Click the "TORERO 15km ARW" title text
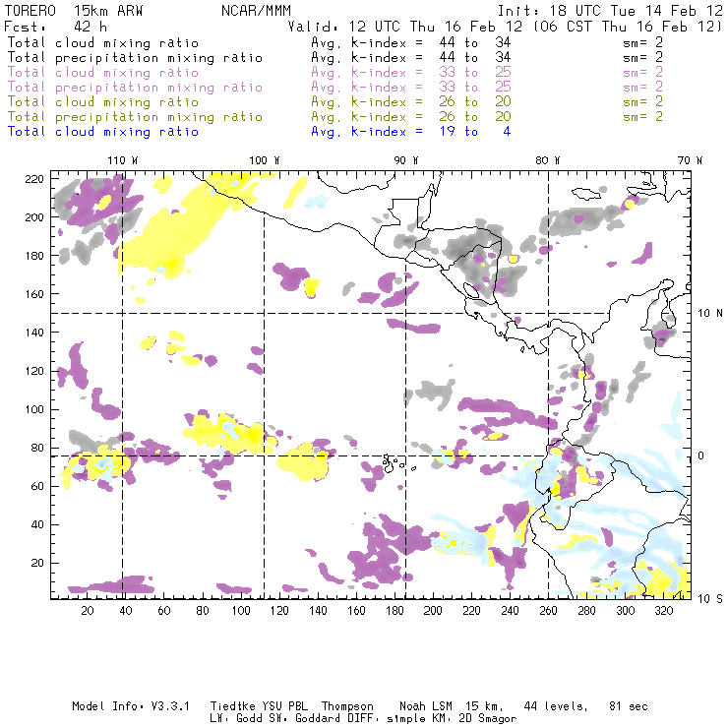 74,11
